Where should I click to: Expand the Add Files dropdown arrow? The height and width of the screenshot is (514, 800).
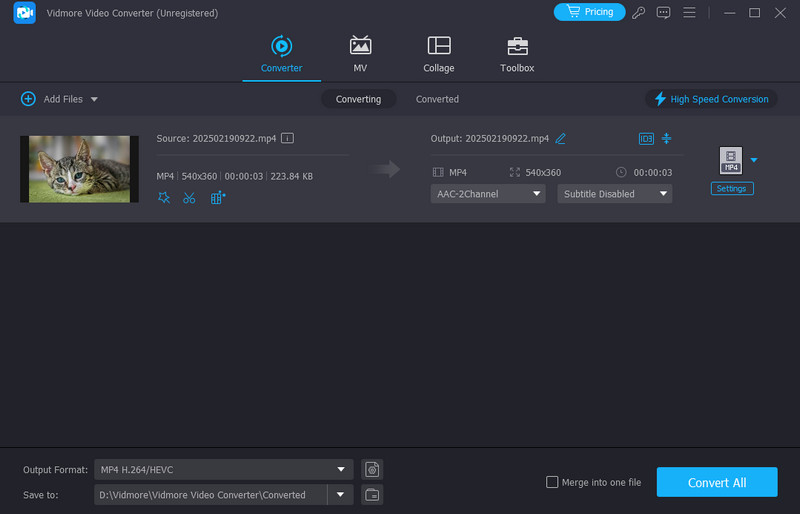94,99
